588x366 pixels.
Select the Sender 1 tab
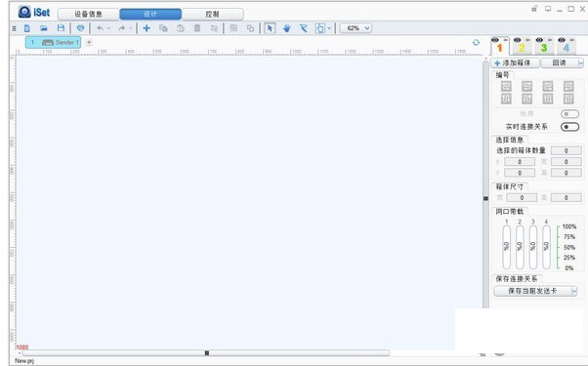pos(54,42)
